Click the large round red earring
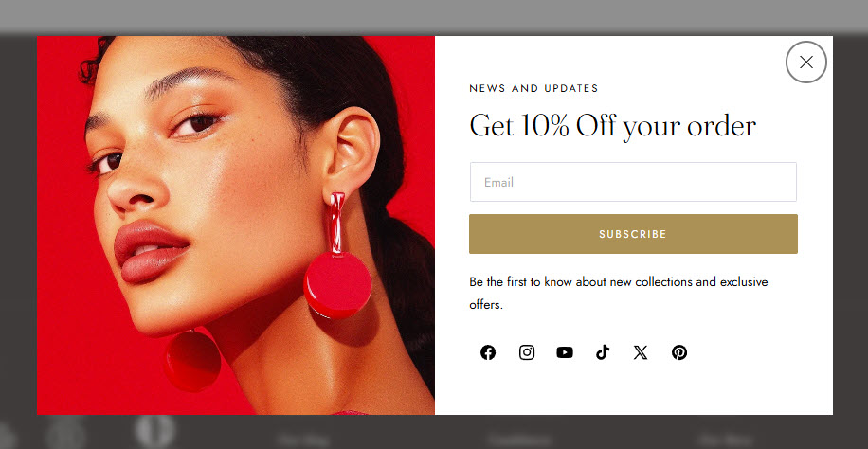868x449 pixels. [337, 286]
